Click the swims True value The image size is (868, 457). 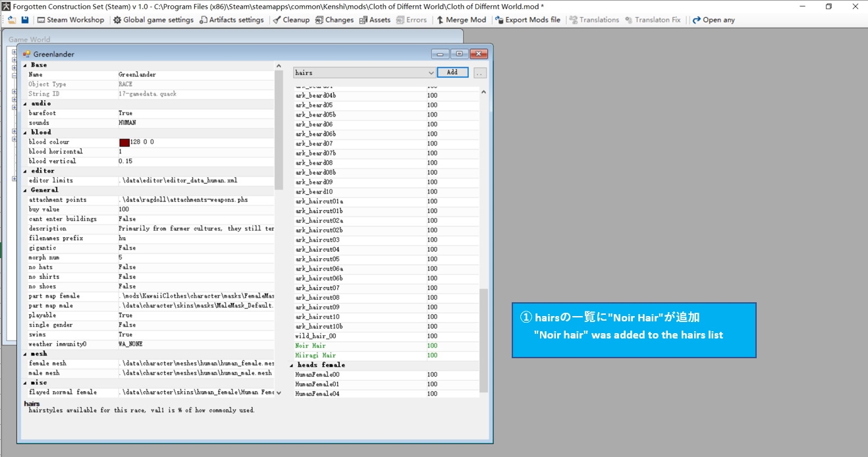click(x=125, y=335)
